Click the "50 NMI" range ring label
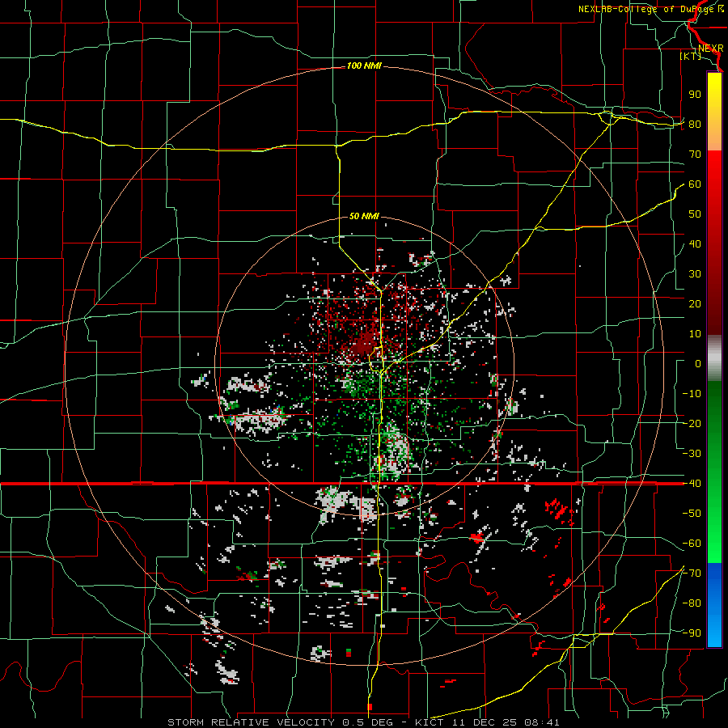This screenshot has width=728, height=728. point(364,216)
